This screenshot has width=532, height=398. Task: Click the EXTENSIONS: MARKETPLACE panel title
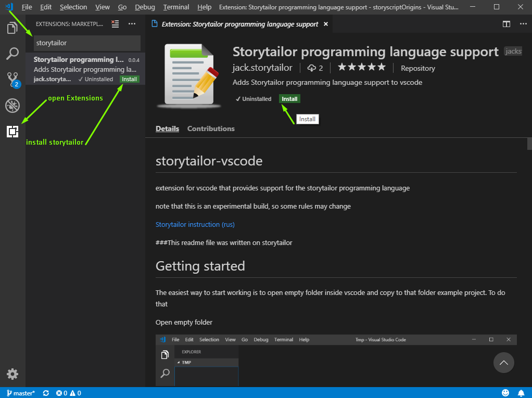70,24
